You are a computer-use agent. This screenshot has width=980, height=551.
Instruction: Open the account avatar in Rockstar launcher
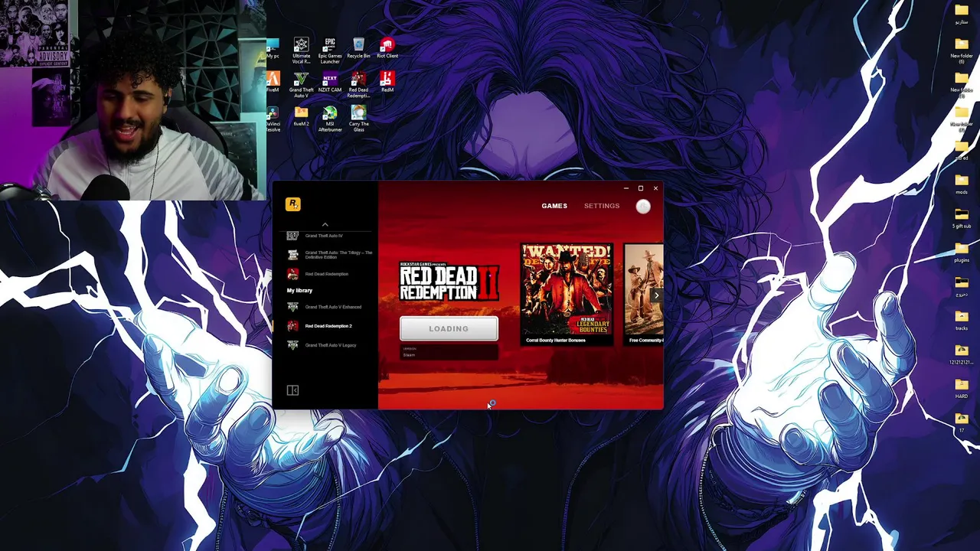(643, 206)
